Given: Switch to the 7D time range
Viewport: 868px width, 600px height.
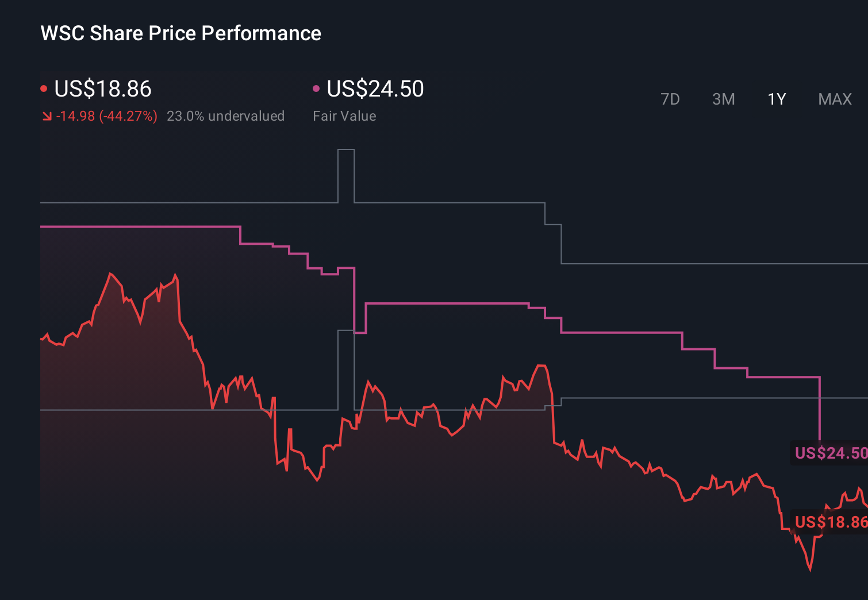Looking at the screenshot, I should click(670, 99).
